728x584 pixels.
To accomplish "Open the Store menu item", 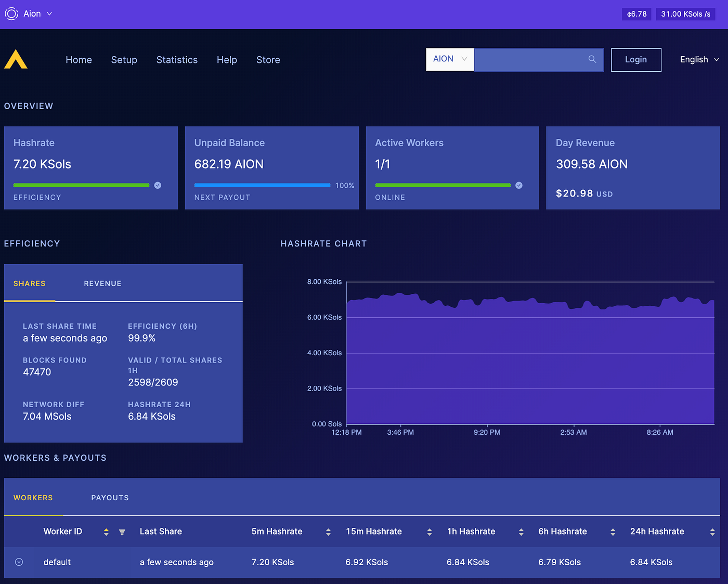I will [268, 60].
